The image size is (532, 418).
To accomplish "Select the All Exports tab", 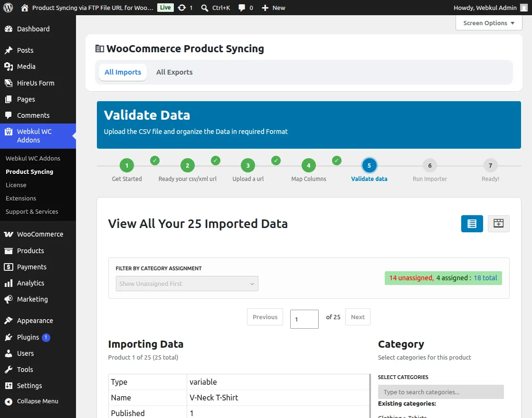I will pyautogui.click(x=174, y=72).
